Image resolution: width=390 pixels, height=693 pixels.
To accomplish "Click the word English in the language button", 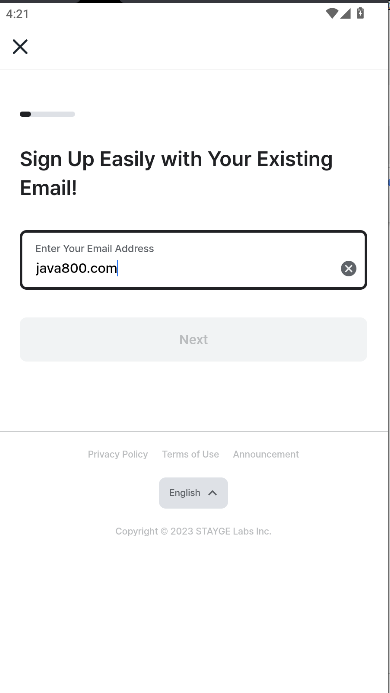I will pyautogui.click(x=185, y=493).
